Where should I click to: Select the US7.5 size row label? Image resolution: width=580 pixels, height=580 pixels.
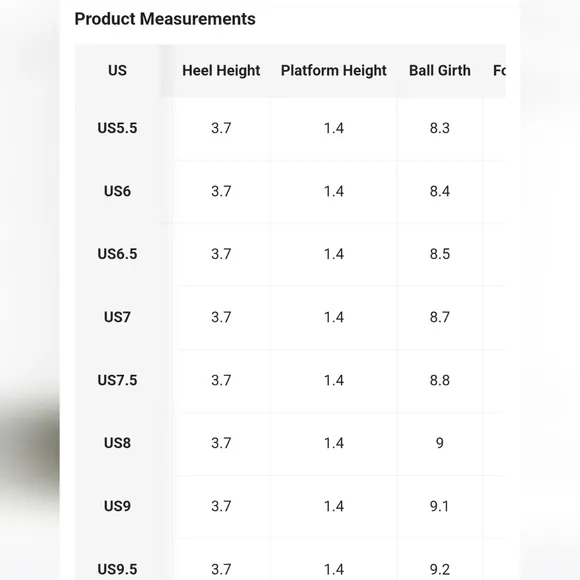(x=117, y=380)
